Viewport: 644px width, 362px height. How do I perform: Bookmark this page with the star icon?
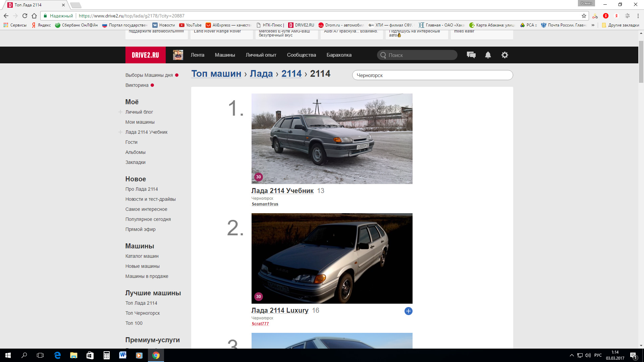point(584,16)
